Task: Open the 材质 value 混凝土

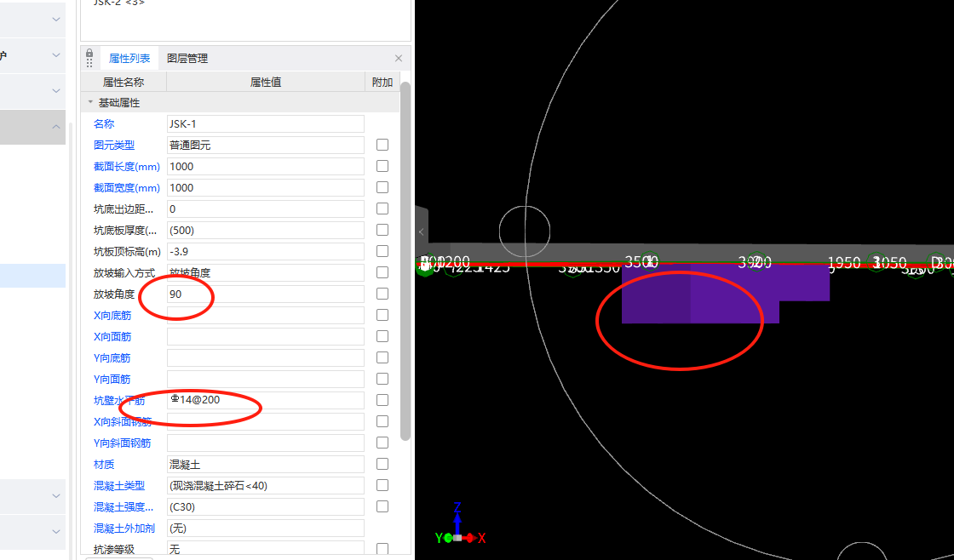Action: tap(265, 465)
